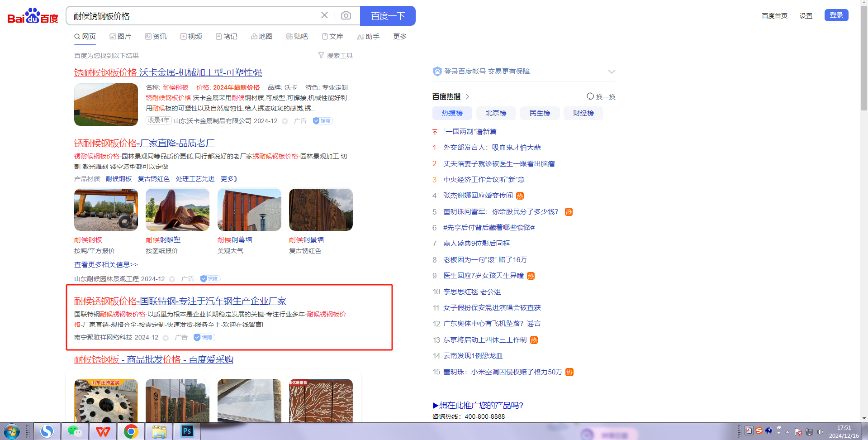Screen dimensions: 868x440
Task: Select the 财经榜 tab
Action: (583, 113)
